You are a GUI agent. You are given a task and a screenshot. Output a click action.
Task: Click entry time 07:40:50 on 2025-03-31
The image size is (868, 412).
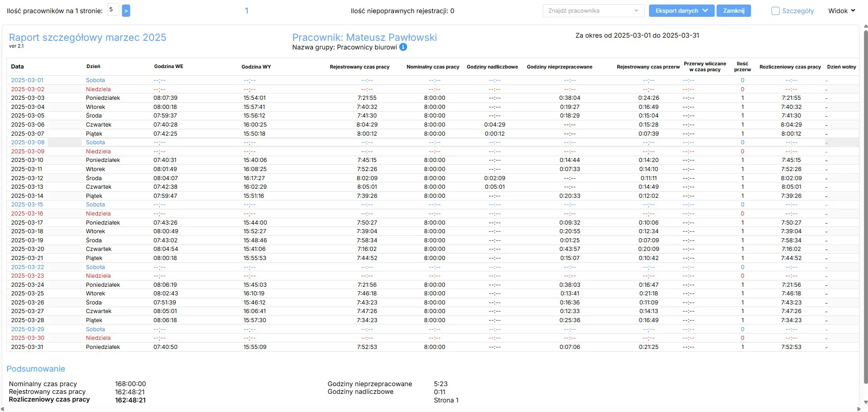(166, 347)
